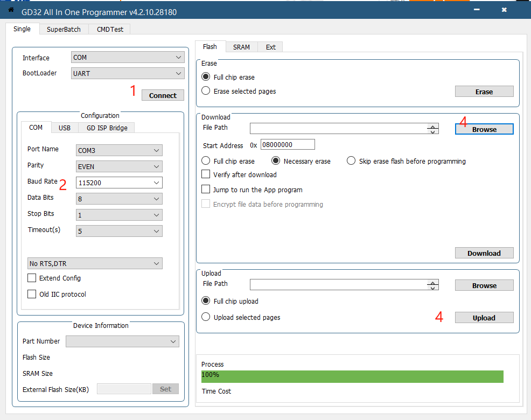531x420 pixels.
Task: Expand the No RTS,DTR dropdown
Action: tap(95, 264)
